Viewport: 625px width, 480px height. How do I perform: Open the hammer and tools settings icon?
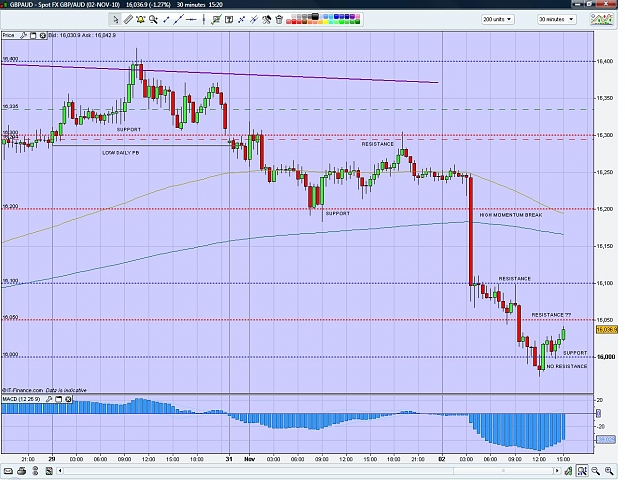point(266,19)
